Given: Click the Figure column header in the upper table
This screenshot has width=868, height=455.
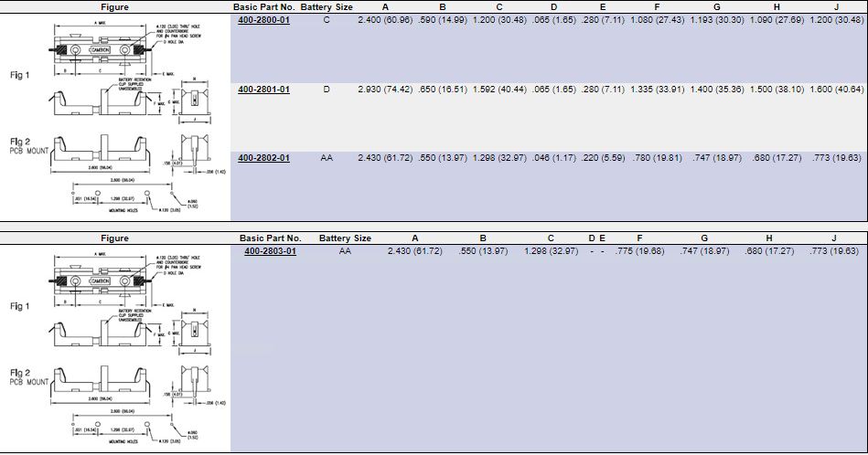Looking at the screenshot, I should (x=114, y=7).
